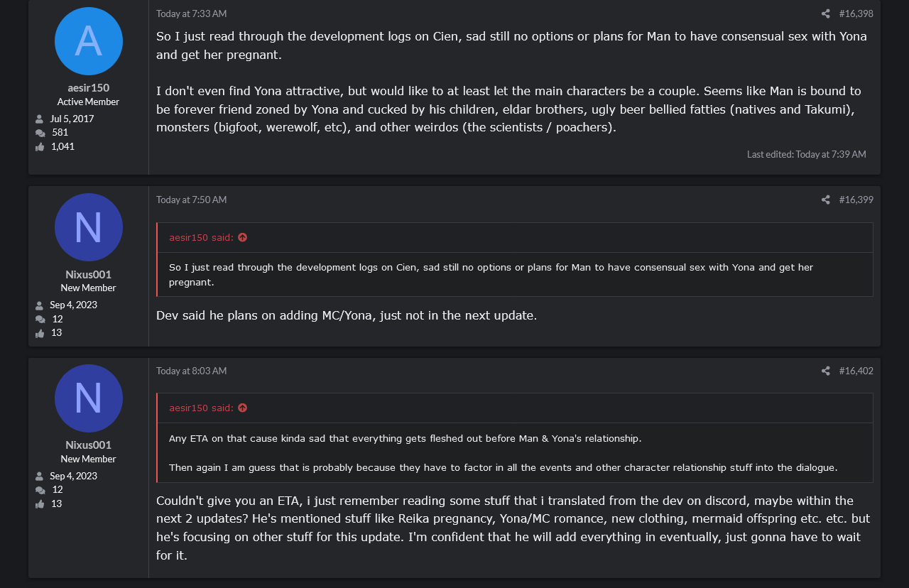
Task: Click timestamp Today at 7:50 AM
Action: tap(192, 200)
